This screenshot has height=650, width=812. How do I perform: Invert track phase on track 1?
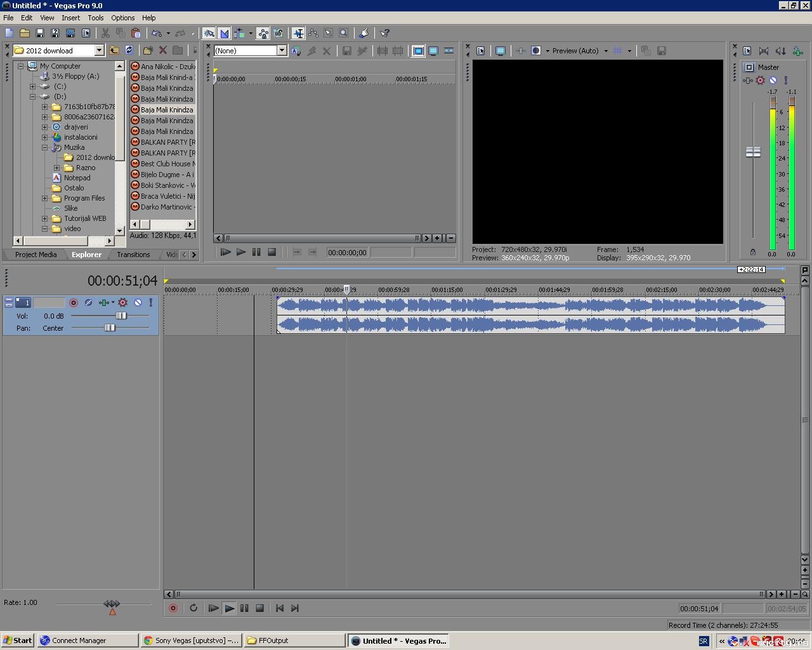(x=88, y=303)
